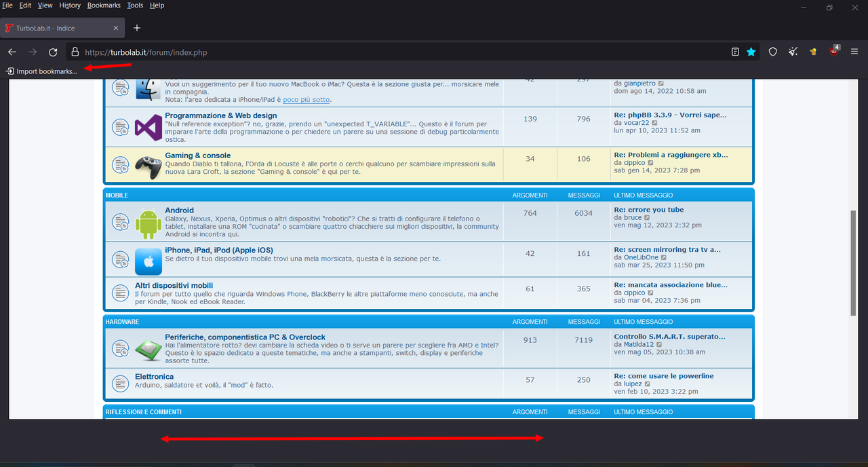Click the Android robot forum icon

[x=148, y=224]
